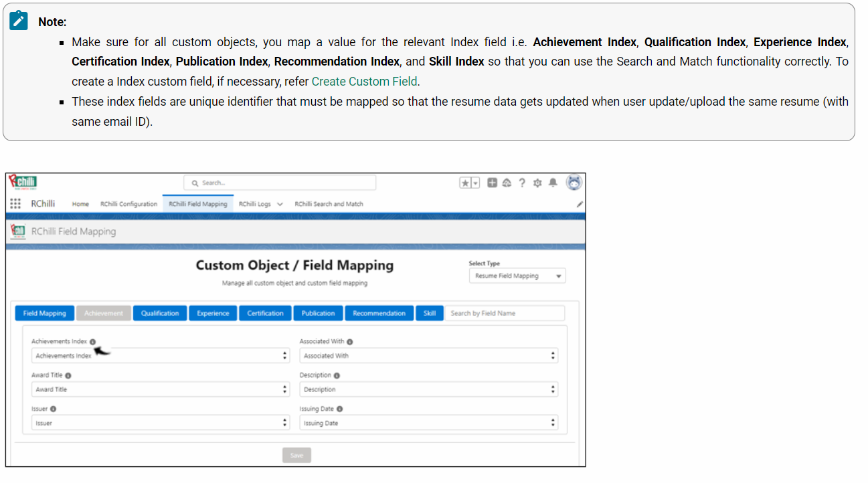This screenshot has height=483, width=868.
Task: Open the Help question mark icon
Action: pos(522,183)
